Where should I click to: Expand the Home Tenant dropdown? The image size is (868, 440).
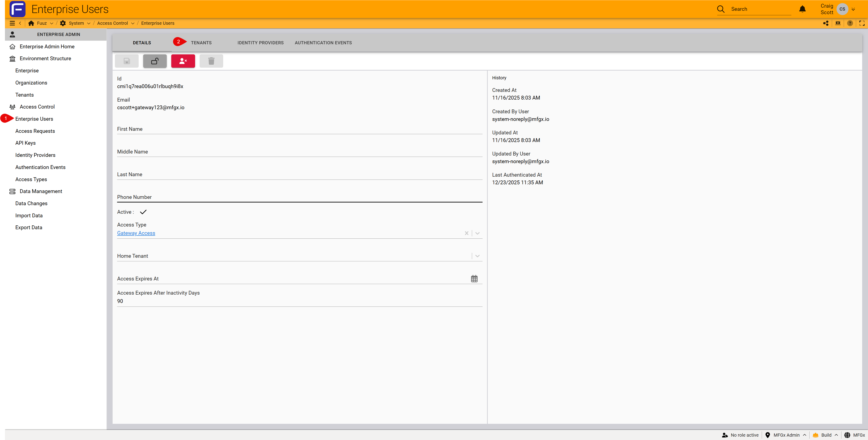tap(477, 256)
